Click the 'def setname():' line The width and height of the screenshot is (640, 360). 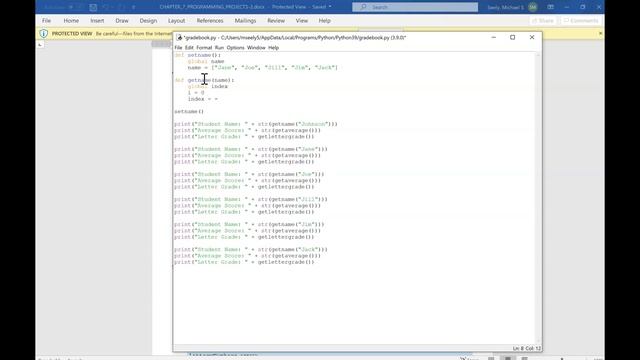[x=198, y=55]
